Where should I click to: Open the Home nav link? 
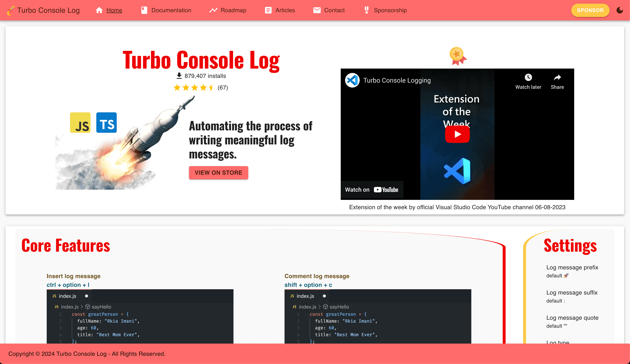click(114, 10)
